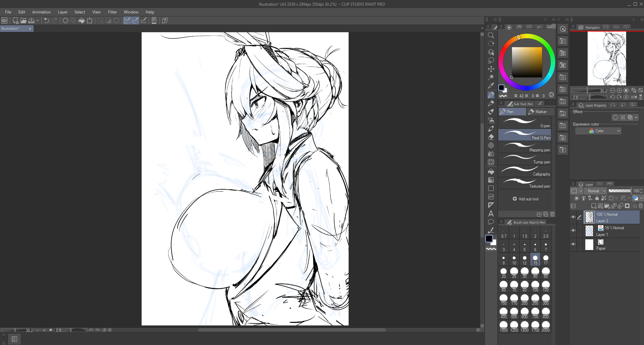Open the Layer palette hamburger menu
The width and height of the screenshot is (644, 345).
[573, 184]
